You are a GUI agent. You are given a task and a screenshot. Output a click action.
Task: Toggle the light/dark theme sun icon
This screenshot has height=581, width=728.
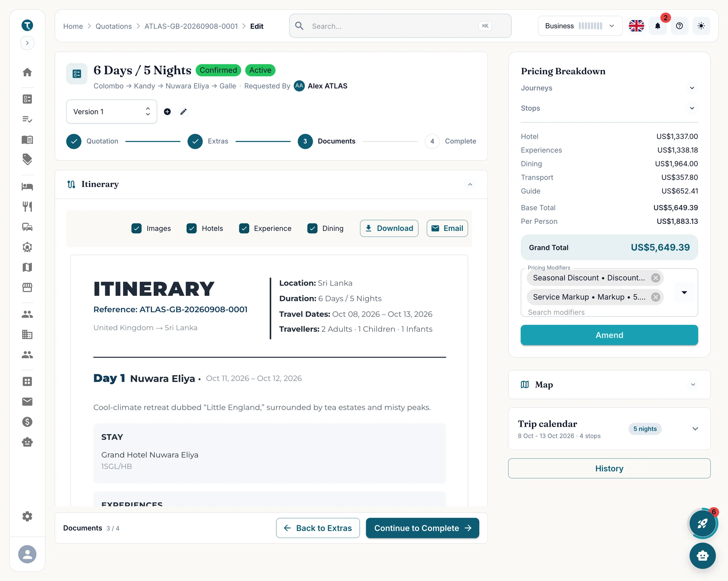point(701,26)
